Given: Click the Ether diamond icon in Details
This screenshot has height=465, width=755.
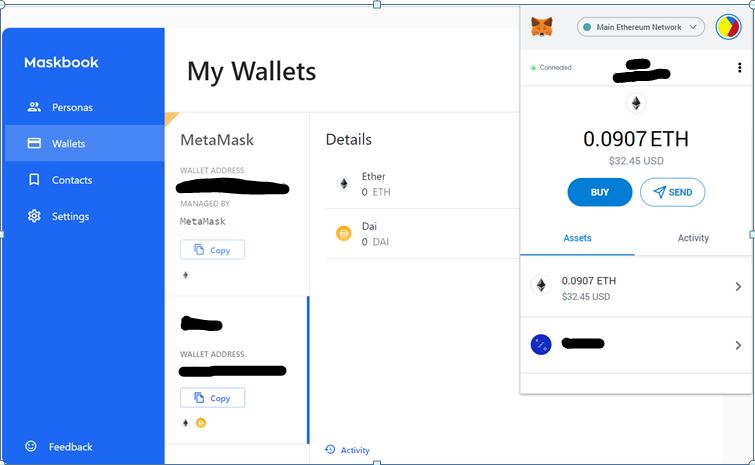Looking at the screenshot, I should point(344,183).
